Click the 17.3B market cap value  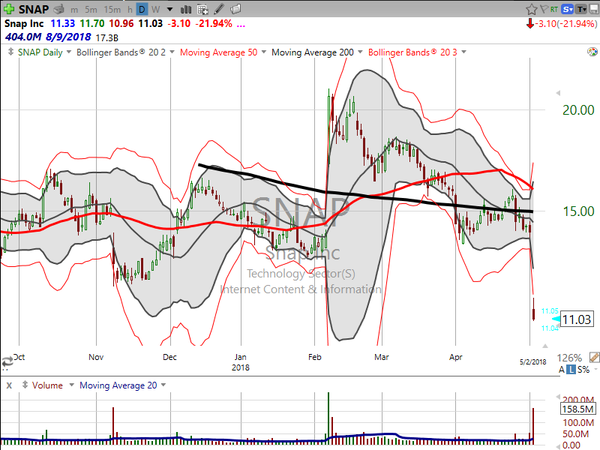tap(107, 38)
